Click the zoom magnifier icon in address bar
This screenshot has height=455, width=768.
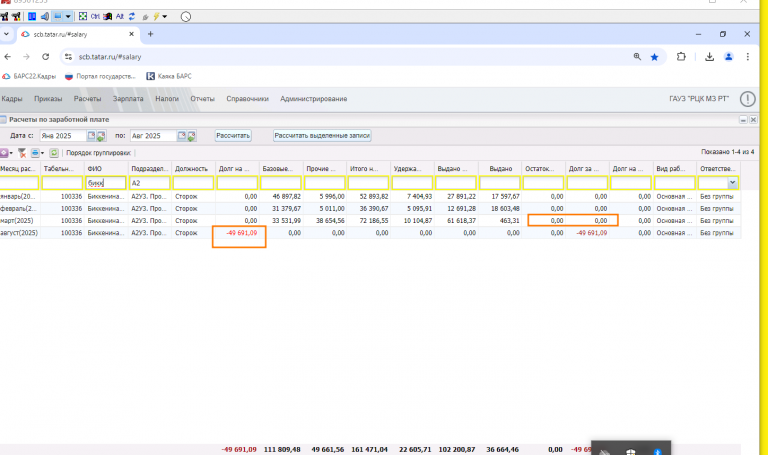tap(637, 57)
